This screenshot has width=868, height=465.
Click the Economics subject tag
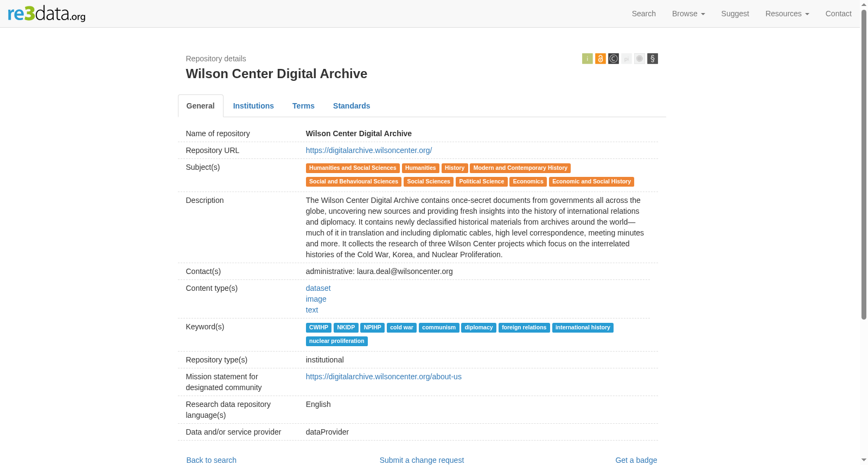click(528, 182)
